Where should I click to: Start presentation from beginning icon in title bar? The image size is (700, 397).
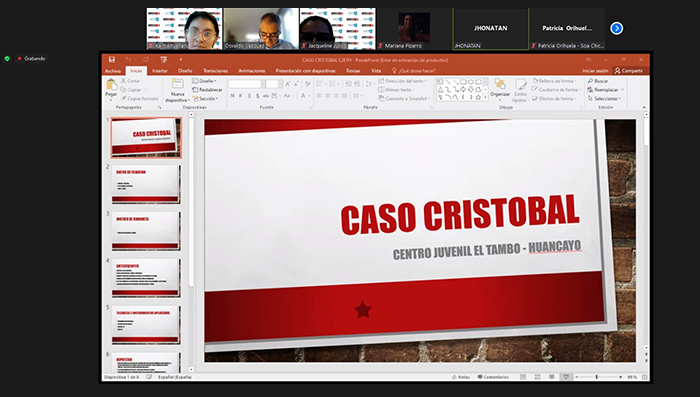click(163, 59)
